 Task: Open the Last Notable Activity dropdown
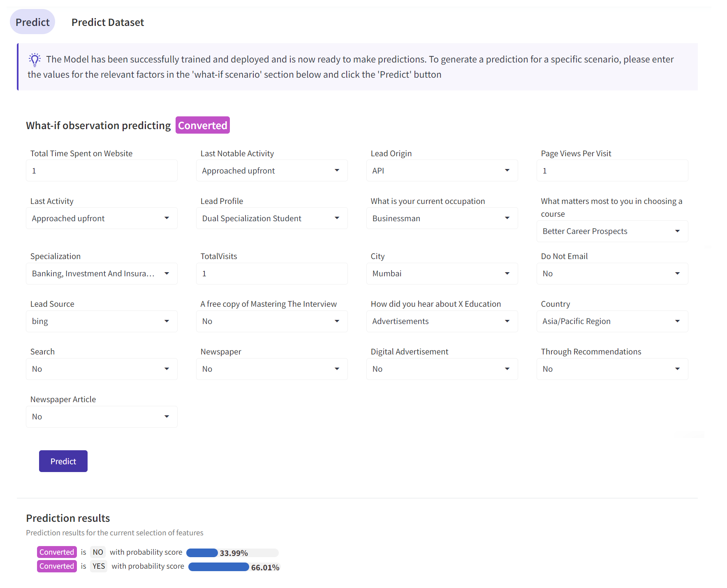[x=271, y=171]
